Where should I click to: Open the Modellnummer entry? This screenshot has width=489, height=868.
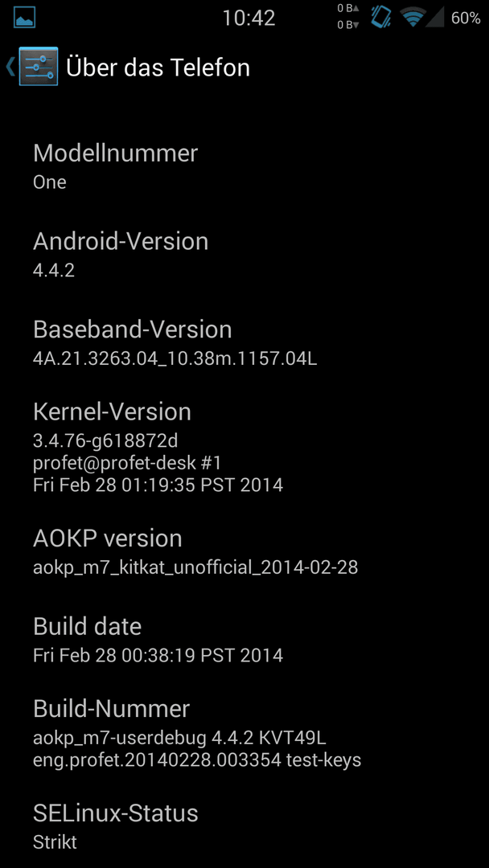click(x=244, y=166)
